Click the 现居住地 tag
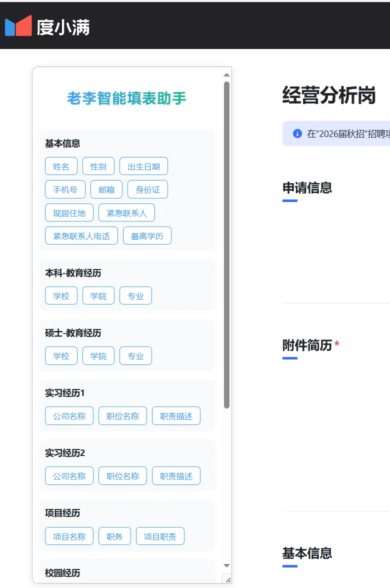Image resolution: width=390 pixels, height=588 pixels. click(x=69, y=212)
